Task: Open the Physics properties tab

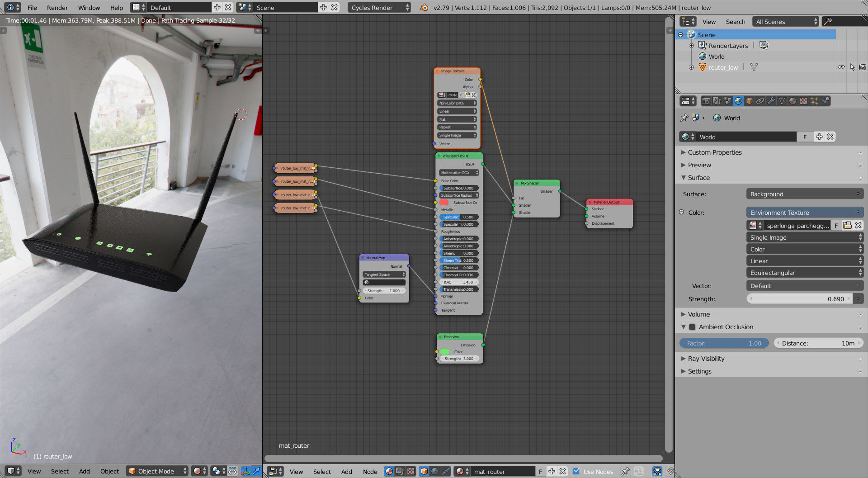Action: pyautogui.click(x=825, y=101)
